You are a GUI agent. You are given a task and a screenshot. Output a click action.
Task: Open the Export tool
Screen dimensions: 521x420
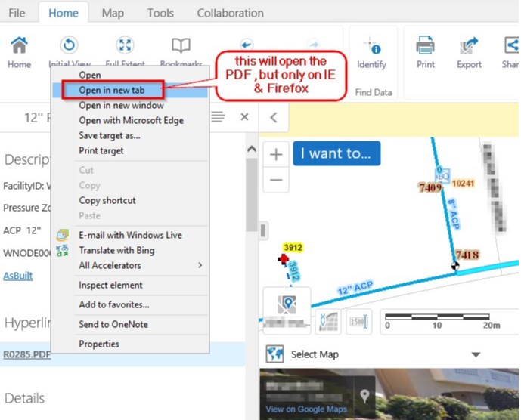tap(469, 52)
